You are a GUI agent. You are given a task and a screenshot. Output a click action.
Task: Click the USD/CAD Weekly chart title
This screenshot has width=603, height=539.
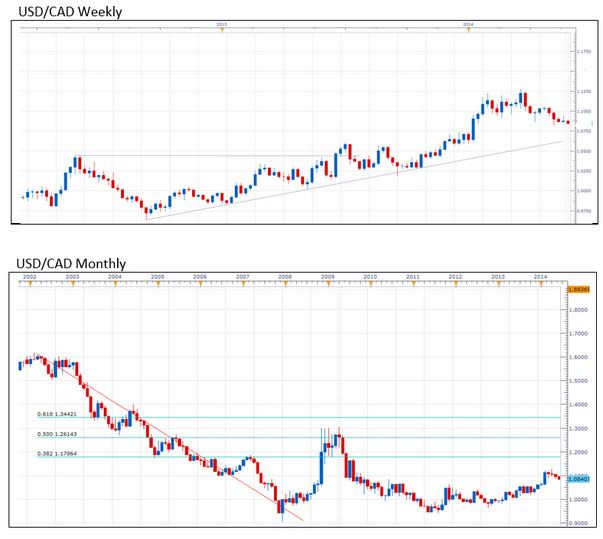coord(70,12)
